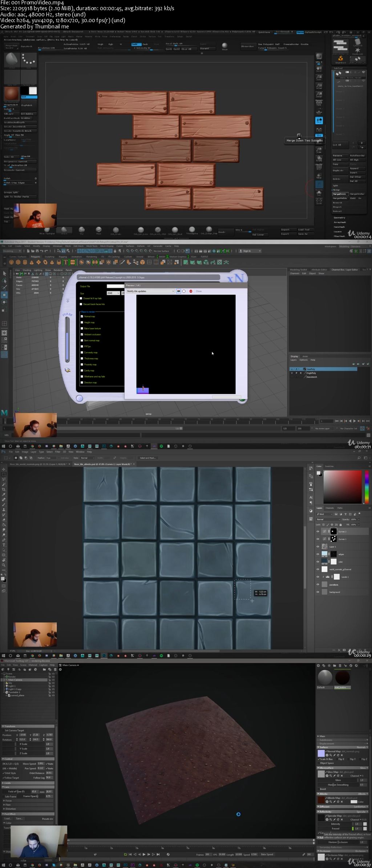Viewport: 372px width, 868px height.
Task: Select the Zoom tool in Photoshop
Action: tap(4, 565)
